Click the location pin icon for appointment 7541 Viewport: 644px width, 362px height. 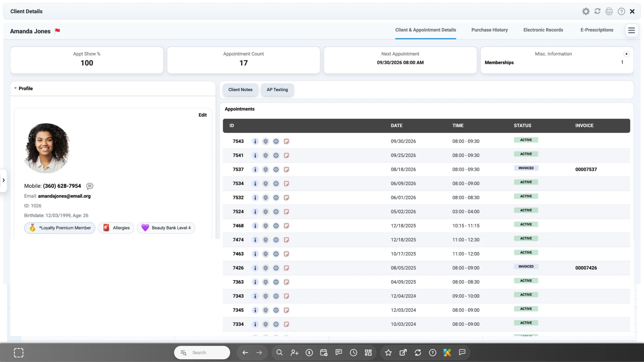coord(265,156)
